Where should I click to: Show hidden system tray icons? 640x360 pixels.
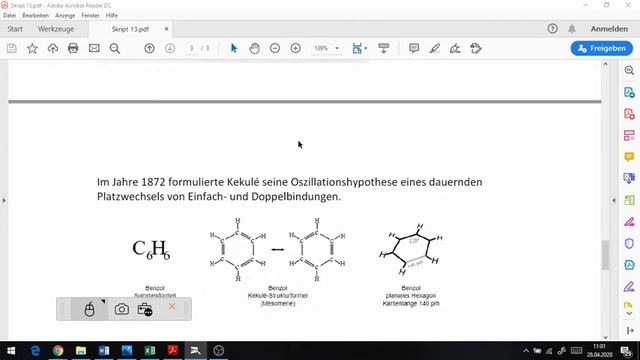click(x=526, y=351)
